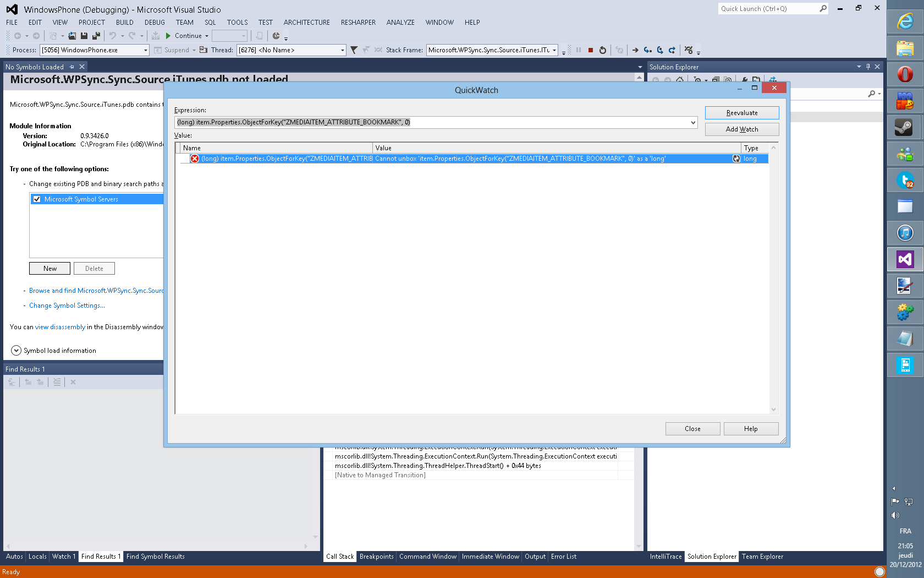This screenshot has height=578, width=924.
Task: Pin the Solution Explorer panel
Action: tap(868, 67)
